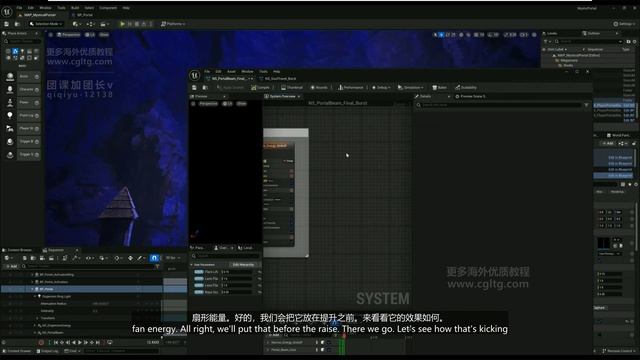Click the Sequencer camera icon
640x360 pixels.
point(42,258)
